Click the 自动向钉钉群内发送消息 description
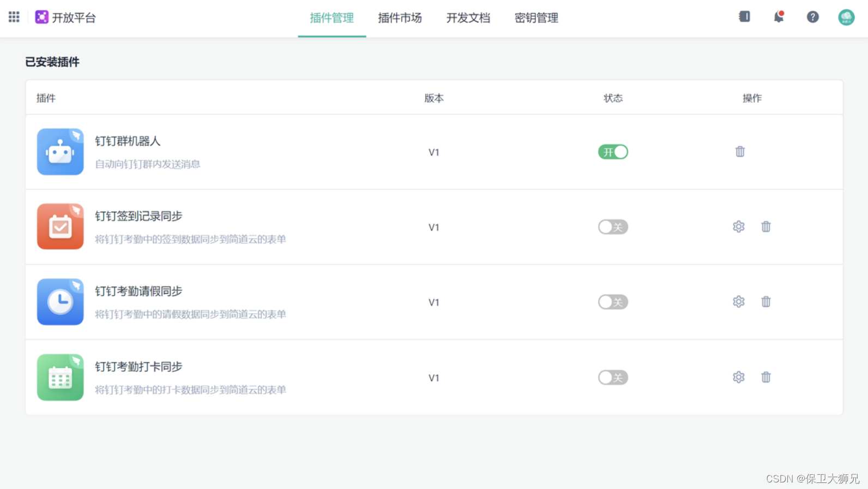This screenshot has width=868, height=489. coord(148,164)
